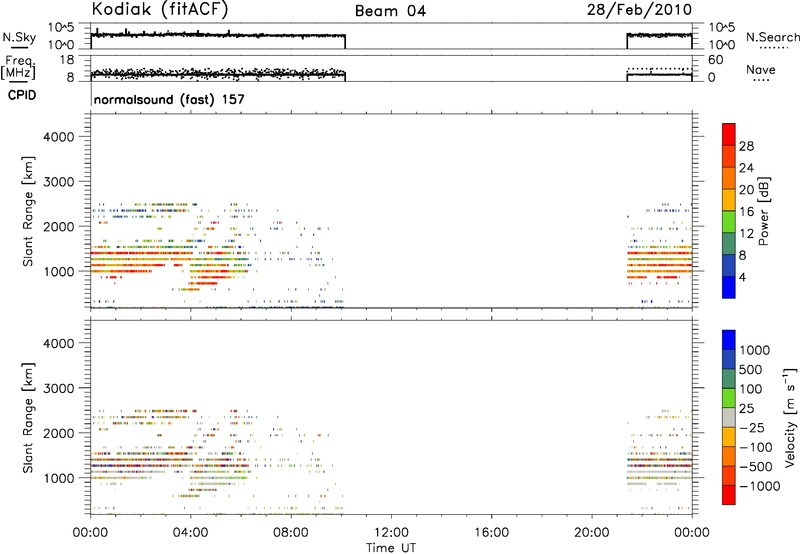The image size is (800, 554).
Task: Click the 4000 km tick of the power panel
Action: pyautogui.click(x=58, y=137)
